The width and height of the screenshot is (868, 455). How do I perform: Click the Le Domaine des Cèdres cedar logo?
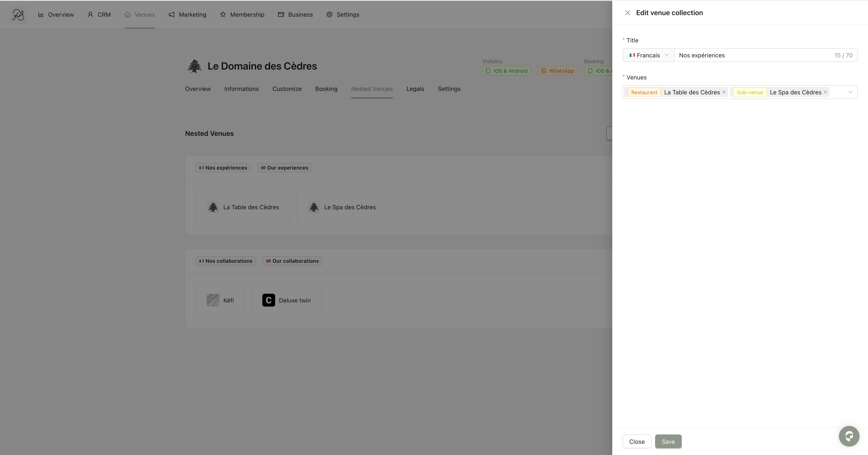pos(194,66)
